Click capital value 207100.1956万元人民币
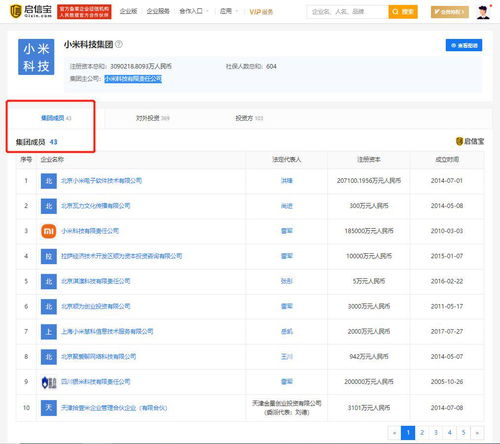The width and height of the screenshot is (500, 444). pos(369,181)
